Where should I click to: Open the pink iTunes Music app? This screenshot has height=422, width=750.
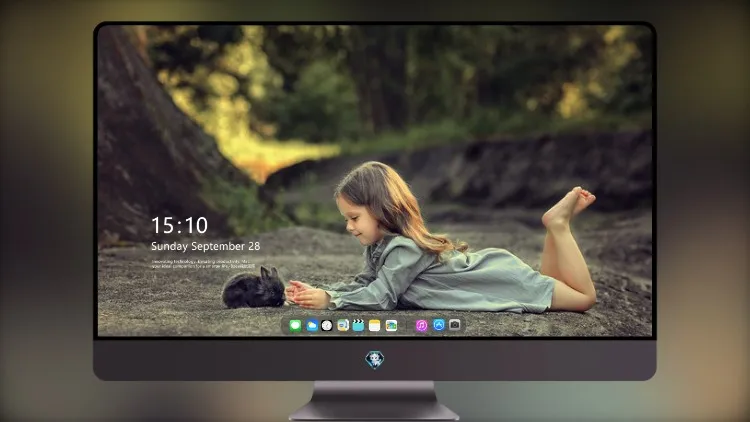(x=421, y=325)
